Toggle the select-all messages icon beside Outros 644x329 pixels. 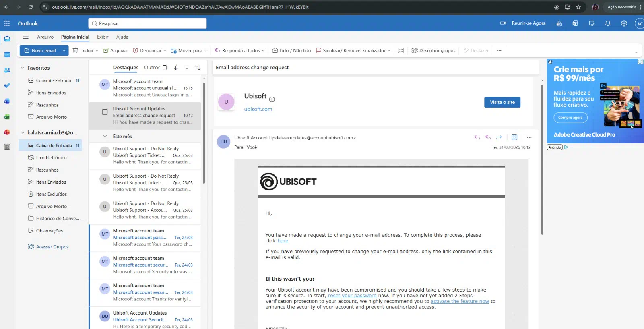(165, 68)
